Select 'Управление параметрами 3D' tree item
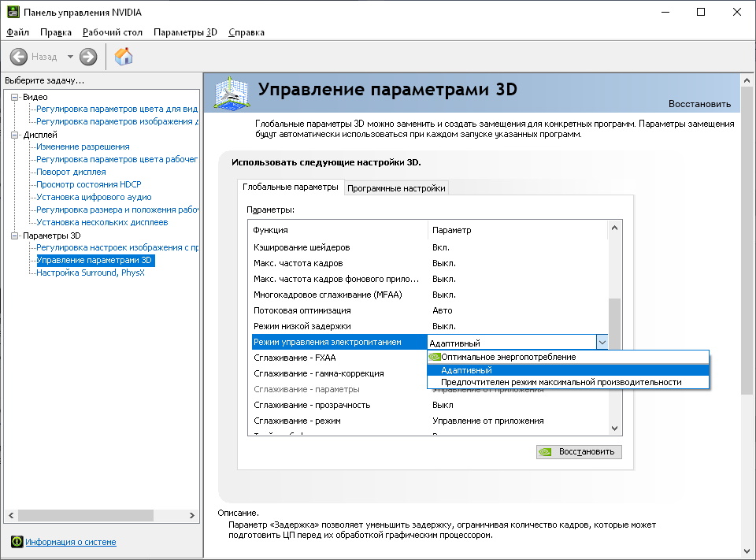 (95, 260)
